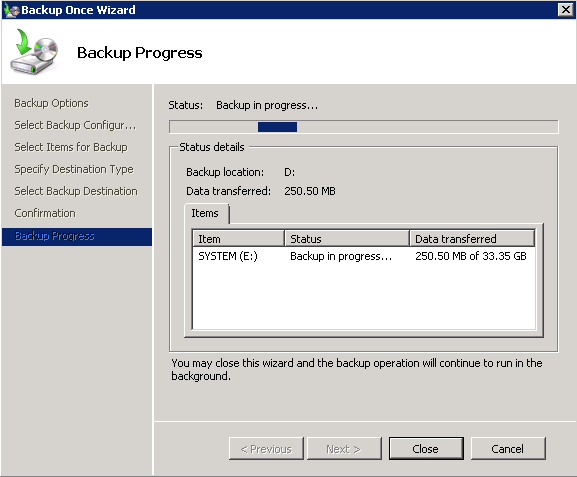Open the Backup Options step

tap(52, 103)
